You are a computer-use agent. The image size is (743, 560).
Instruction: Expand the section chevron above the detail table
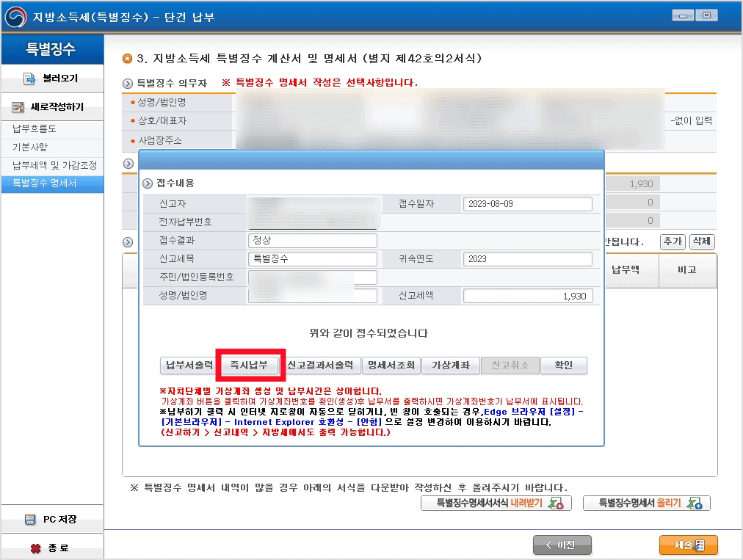(128, 241)
